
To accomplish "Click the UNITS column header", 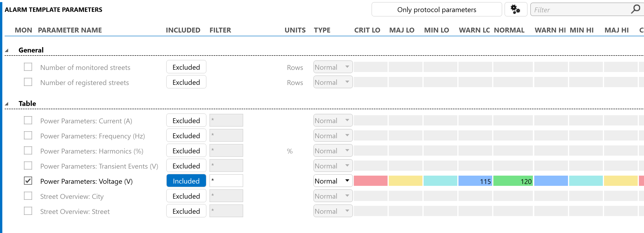I will (x=295, y=30).
